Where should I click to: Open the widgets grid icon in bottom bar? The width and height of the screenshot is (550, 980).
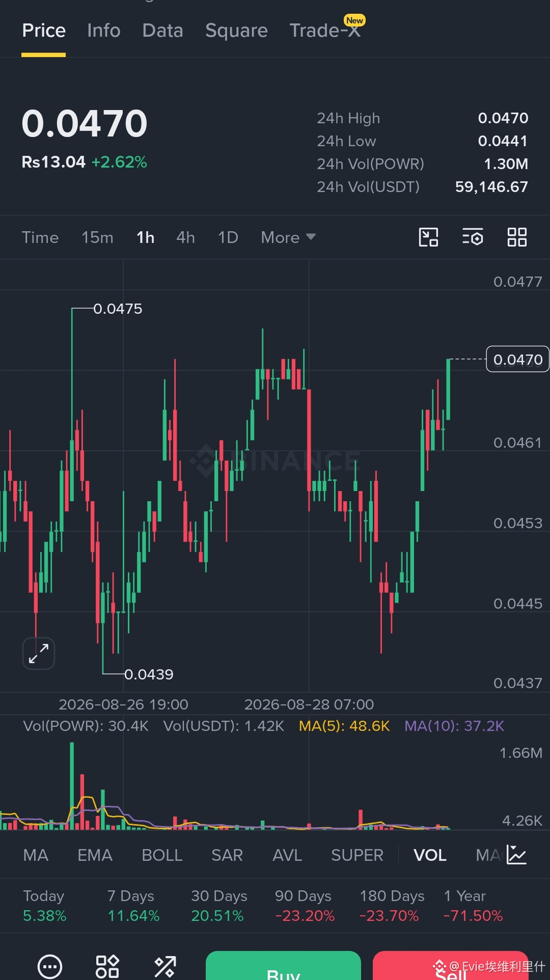[107, 966]
